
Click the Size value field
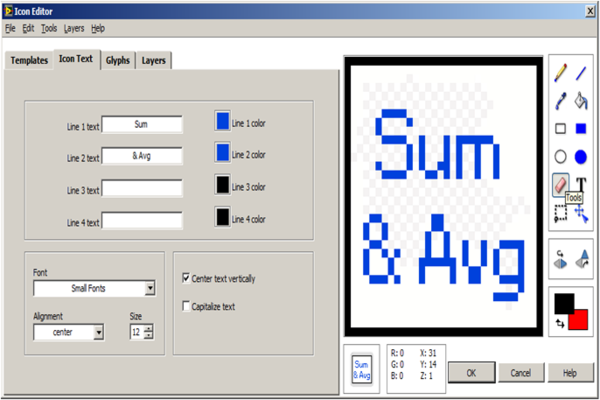[137, 332]
